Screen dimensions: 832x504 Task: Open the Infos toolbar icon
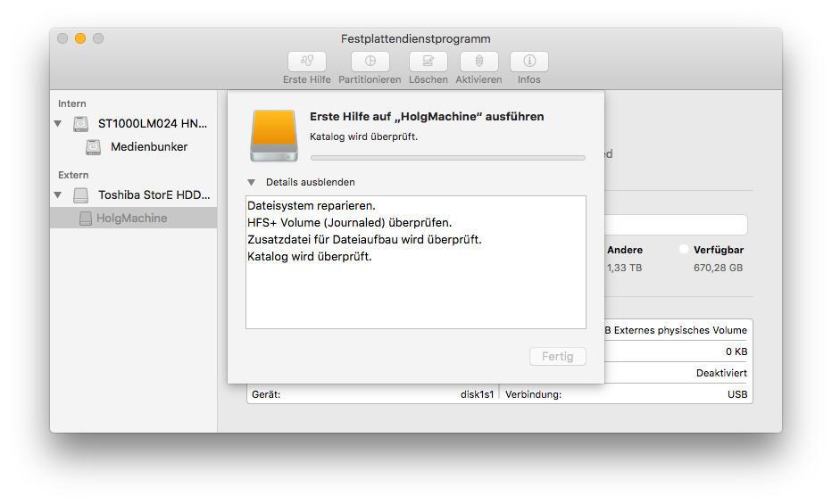point(529,61)
